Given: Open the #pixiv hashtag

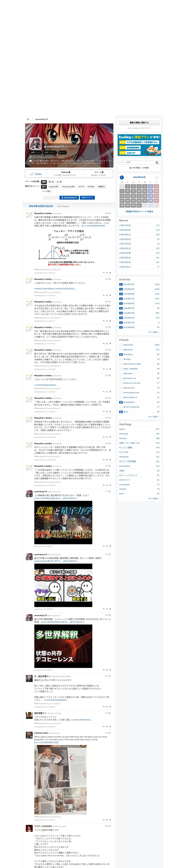Looking at the screenshot, I should click(x=122, y=429).
